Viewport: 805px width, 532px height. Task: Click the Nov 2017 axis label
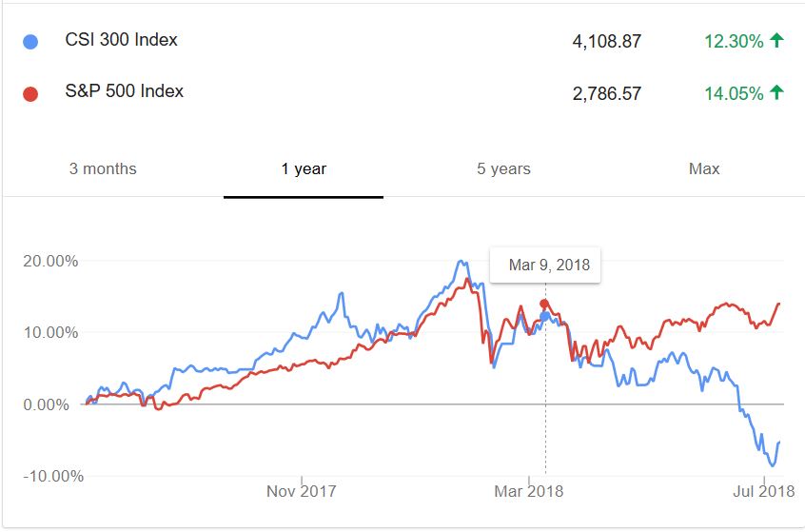(x=301, y=492)
